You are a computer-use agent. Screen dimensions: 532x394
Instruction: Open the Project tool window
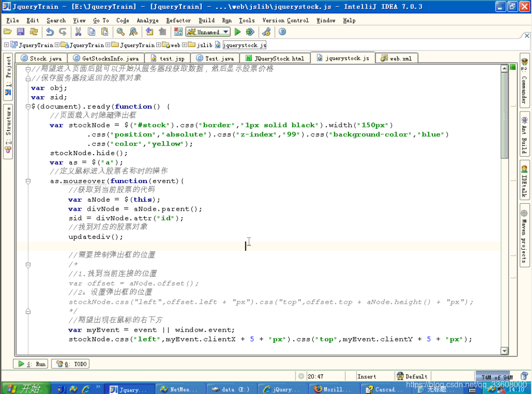8,76
